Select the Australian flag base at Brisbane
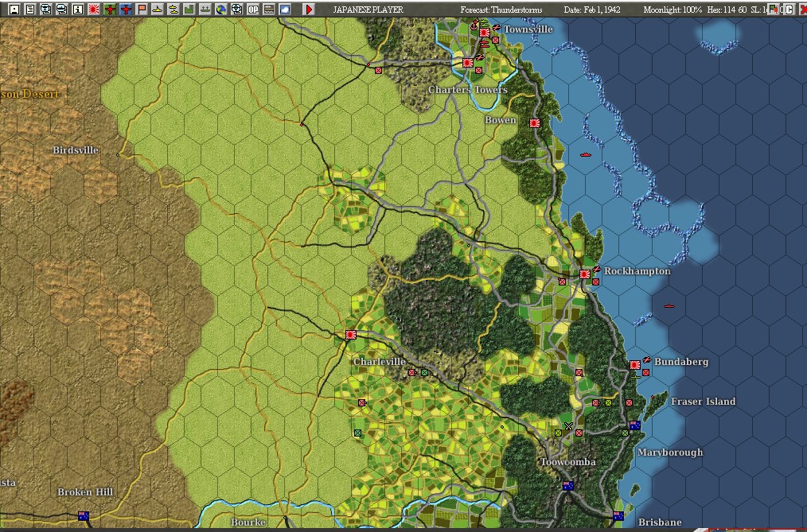 618,515
